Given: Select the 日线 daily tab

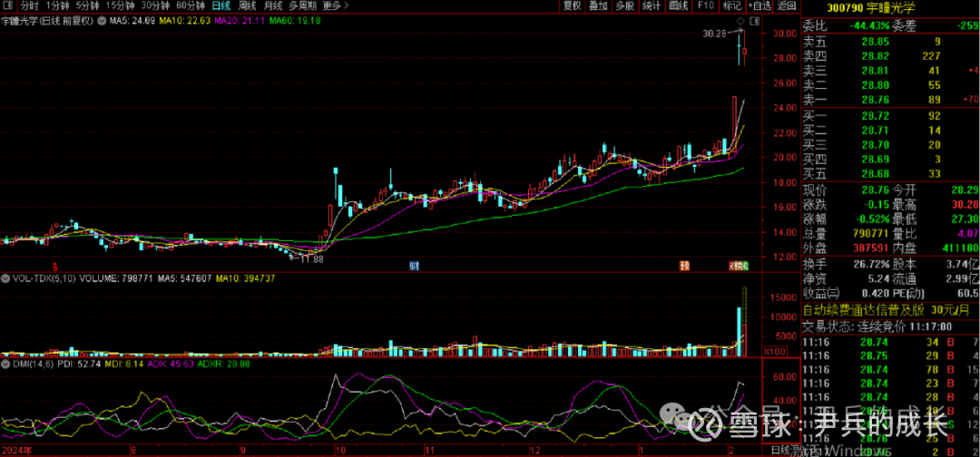Looking at the screenshot, I should point(220,6).
